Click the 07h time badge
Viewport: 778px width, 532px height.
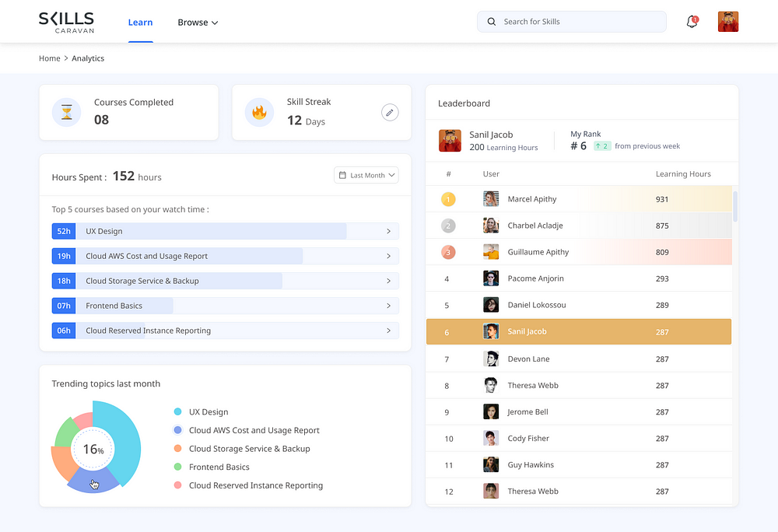pos(64,306)
